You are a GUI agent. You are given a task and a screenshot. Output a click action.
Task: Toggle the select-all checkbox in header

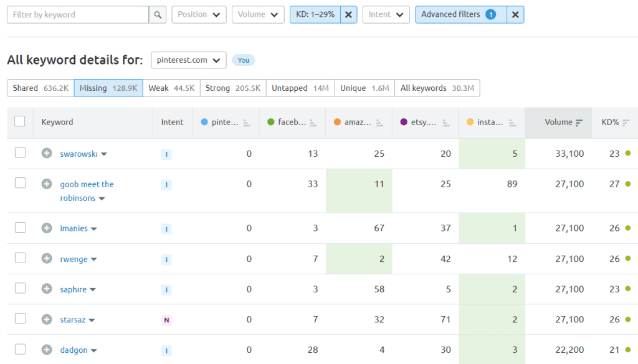(x=19, y=121)
